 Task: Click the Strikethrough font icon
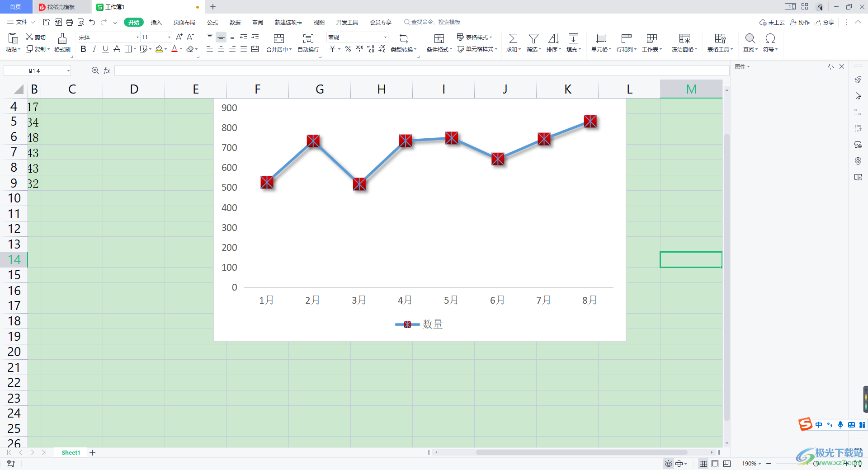point(117,49)
